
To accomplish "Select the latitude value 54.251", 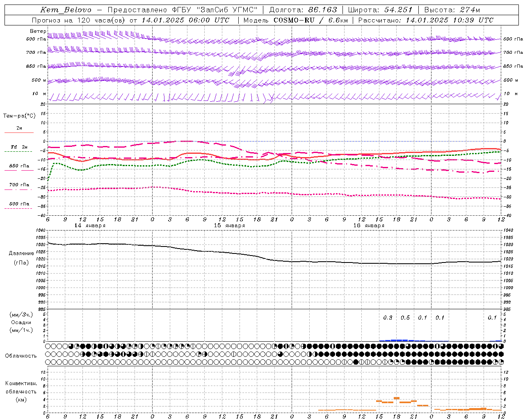I will coord(398,10).
